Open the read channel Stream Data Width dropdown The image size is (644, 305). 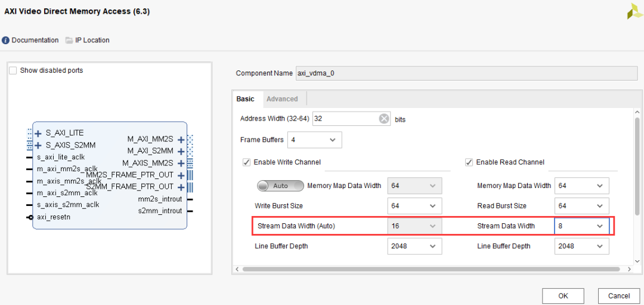coord(581,226)
